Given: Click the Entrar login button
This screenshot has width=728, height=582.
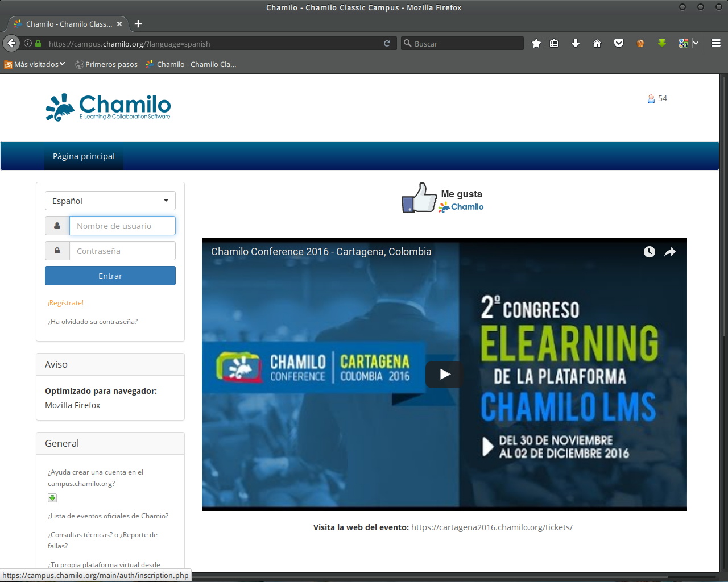Looking at the screenshot, I should [110, 275].
